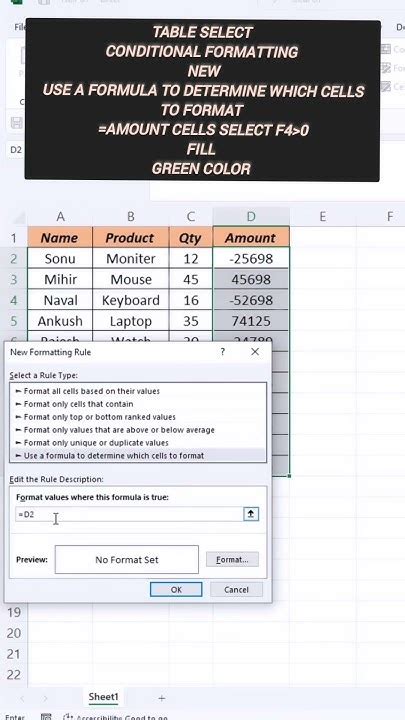The width and height of the screenshot is (405, 720).
Task: Select 'Format only unique or duplicate values'
Action: click(138, 443)
